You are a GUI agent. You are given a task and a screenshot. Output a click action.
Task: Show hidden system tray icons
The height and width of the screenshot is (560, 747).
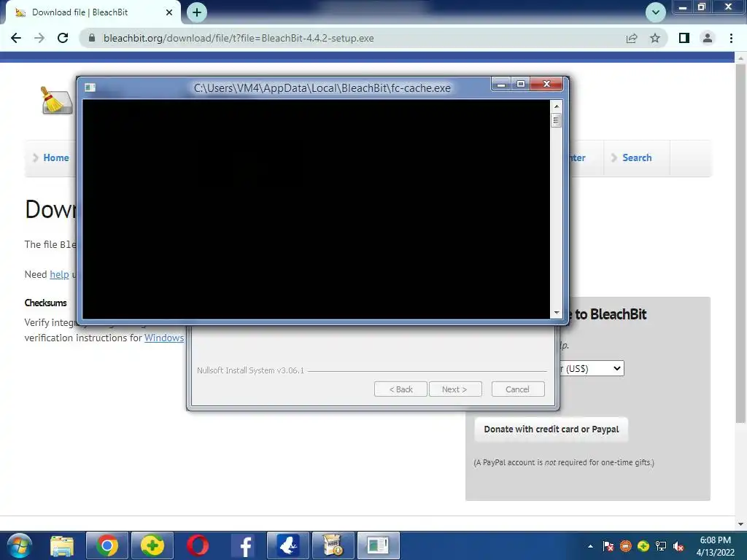coord(591,546)
